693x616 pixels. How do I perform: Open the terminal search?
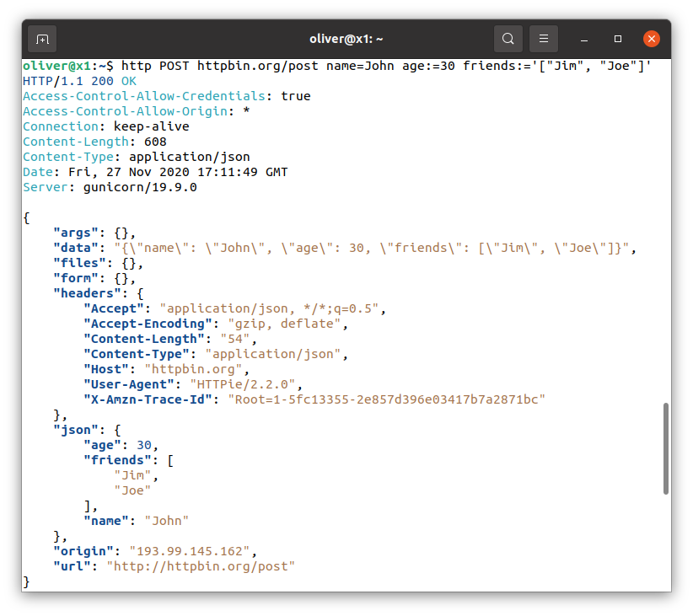pyautogui.click(x=508, y=39)
